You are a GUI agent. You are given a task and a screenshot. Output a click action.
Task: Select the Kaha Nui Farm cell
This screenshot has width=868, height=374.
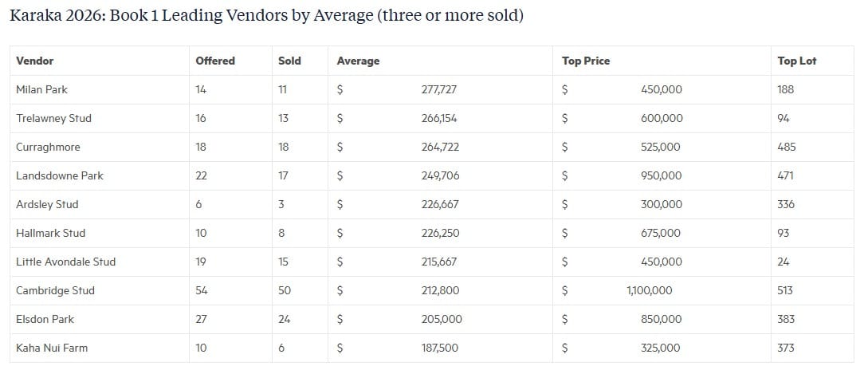(100, 348)
